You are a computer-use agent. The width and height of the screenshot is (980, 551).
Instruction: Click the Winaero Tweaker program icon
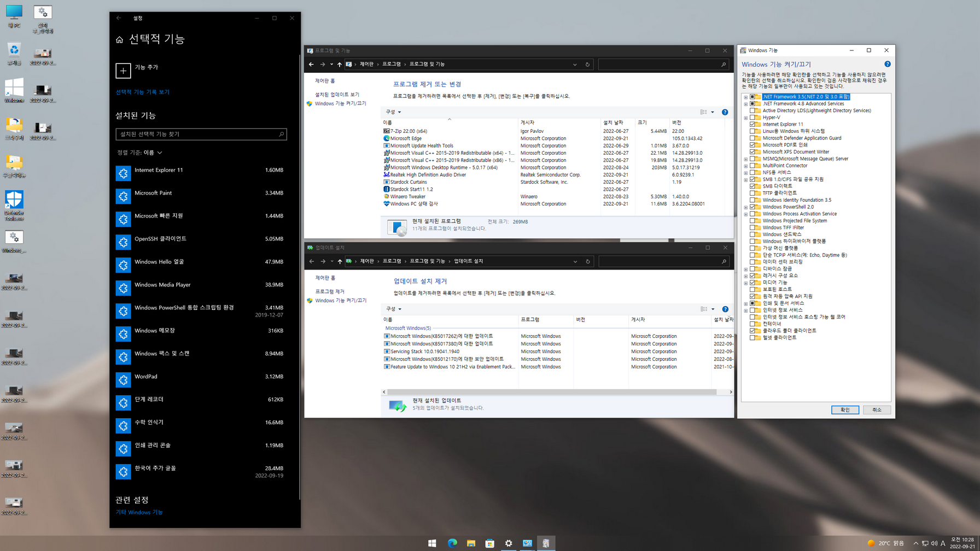click(387, 196)
